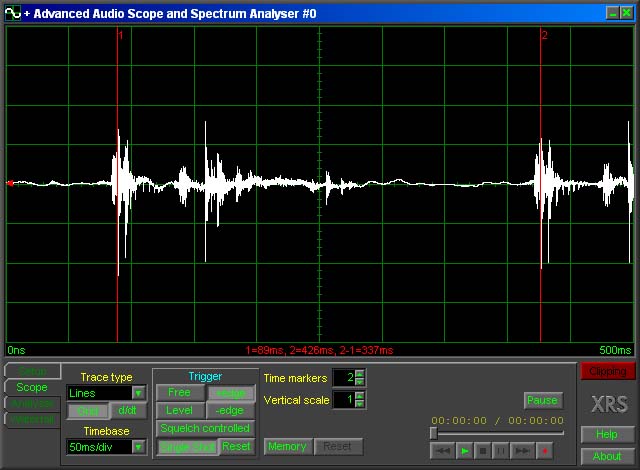The height and width of the screenshot is (470, 640).
Task: Close the analyser window
Action: (627, 13)
